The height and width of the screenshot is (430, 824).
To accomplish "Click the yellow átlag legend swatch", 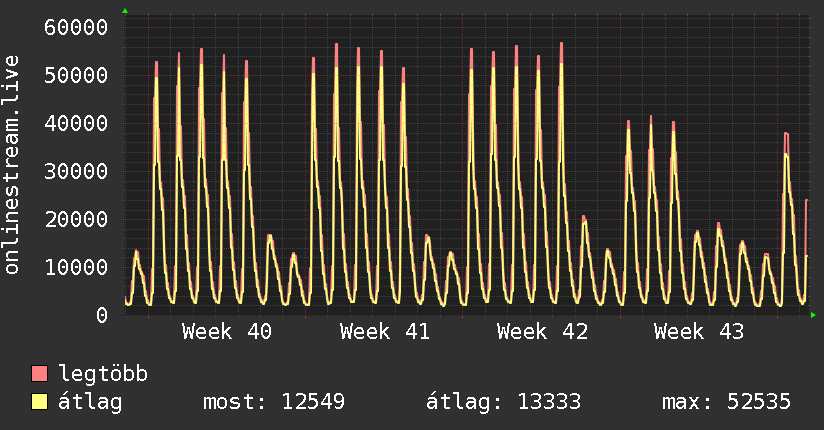I will pos(39,402).
